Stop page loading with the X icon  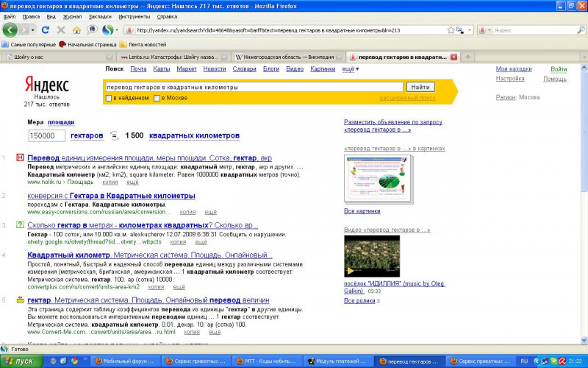coord(60,30)
